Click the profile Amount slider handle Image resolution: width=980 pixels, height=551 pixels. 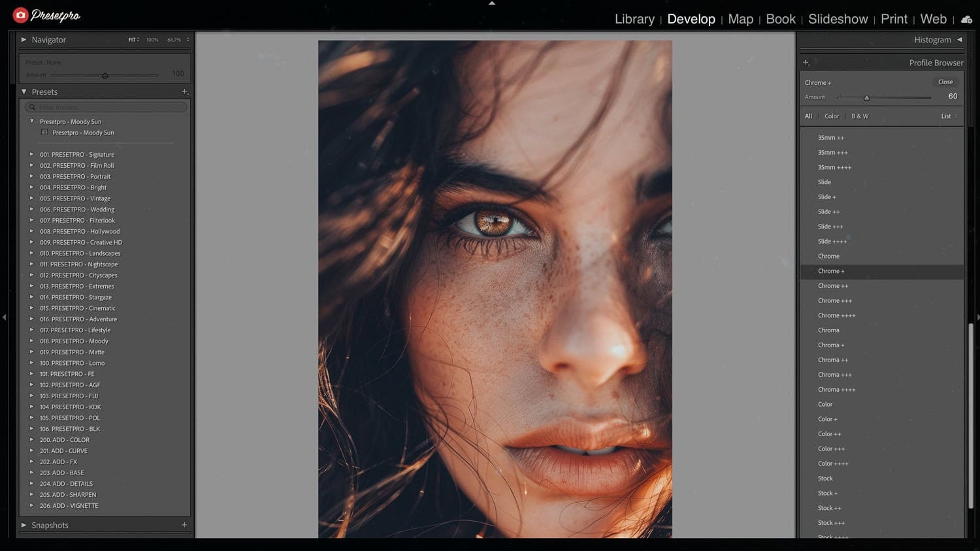click(866, 98)
